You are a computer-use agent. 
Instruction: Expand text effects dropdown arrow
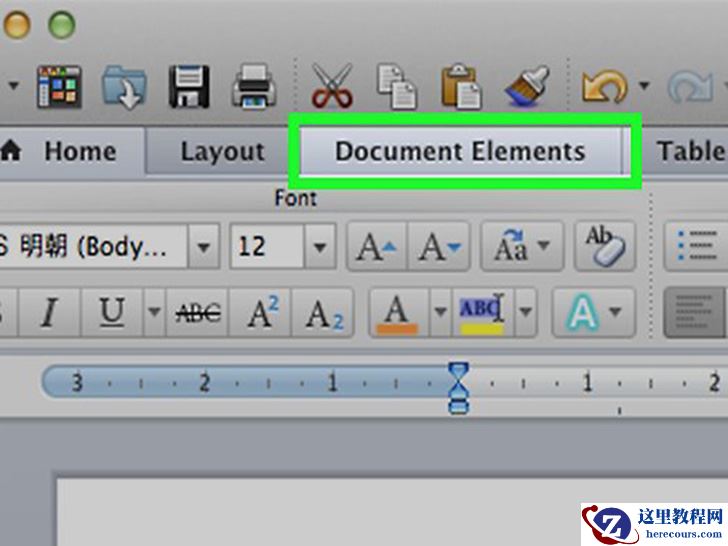tap(616, 312)
